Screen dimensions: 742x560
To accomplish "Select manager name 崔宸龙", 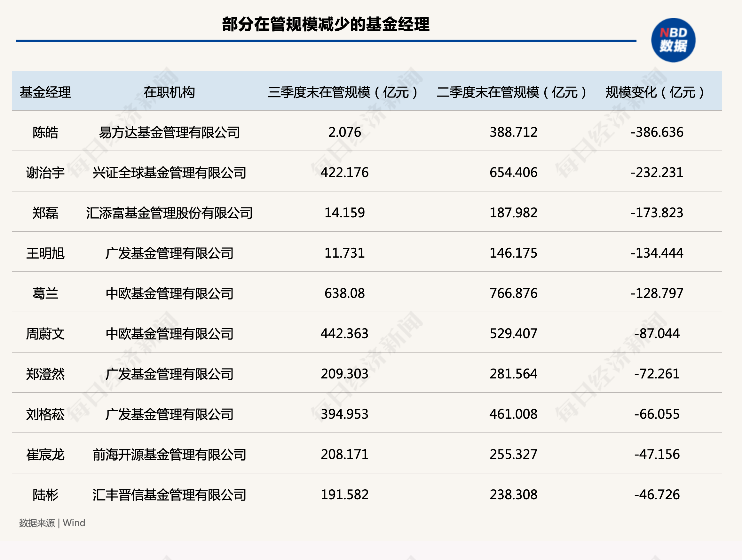I will (45, 455).
